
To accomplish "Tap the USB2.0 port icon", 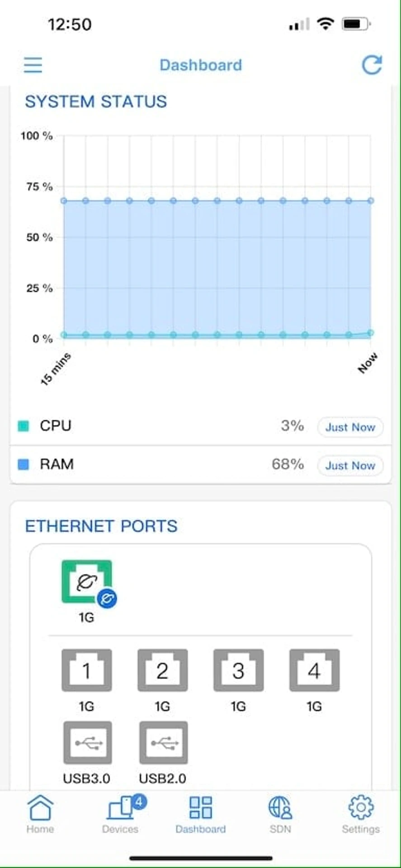I will (x=163, y=743).
